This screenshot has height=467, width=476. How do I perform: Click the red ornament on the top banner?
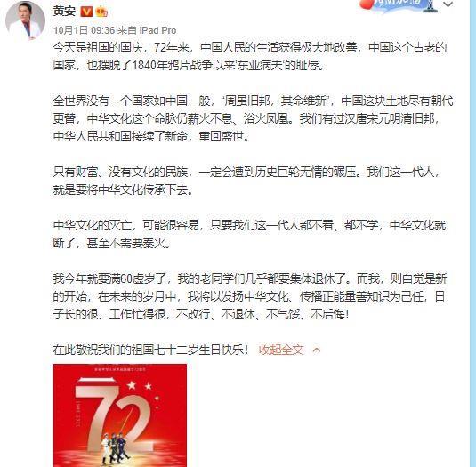tap(366, 4)
